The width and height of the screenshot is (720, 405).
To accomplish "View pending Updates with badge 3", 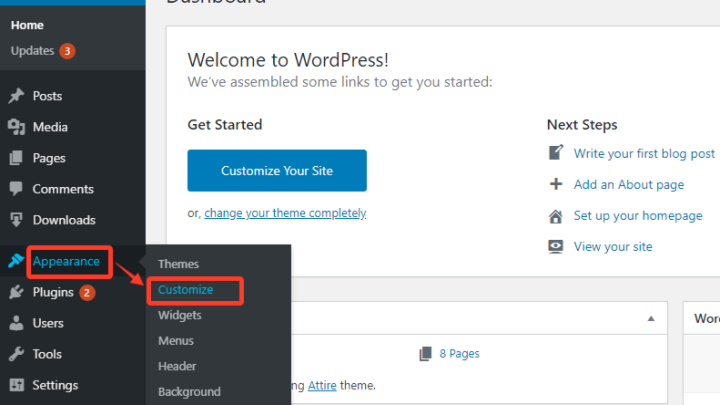I will (43, 51).
